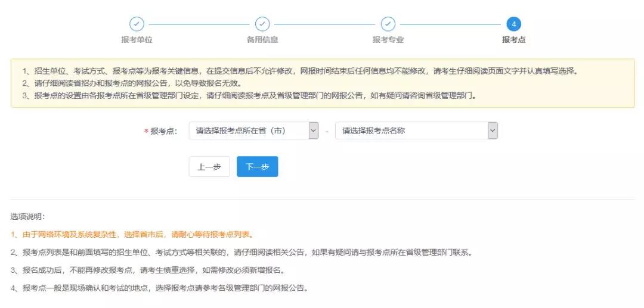Click the note starting 报名成功后
This screenshot has height=308, width=644.
147,270
